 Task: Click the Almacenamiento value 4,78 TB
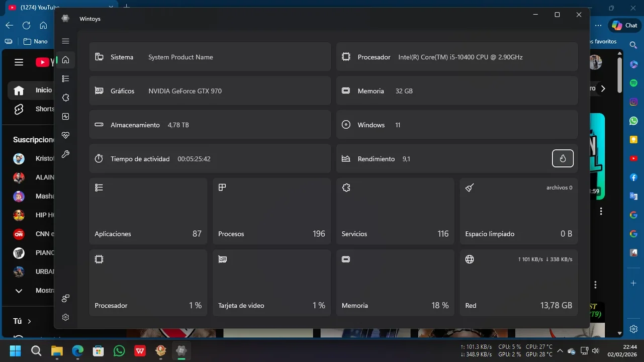click(x=178, y=125)
